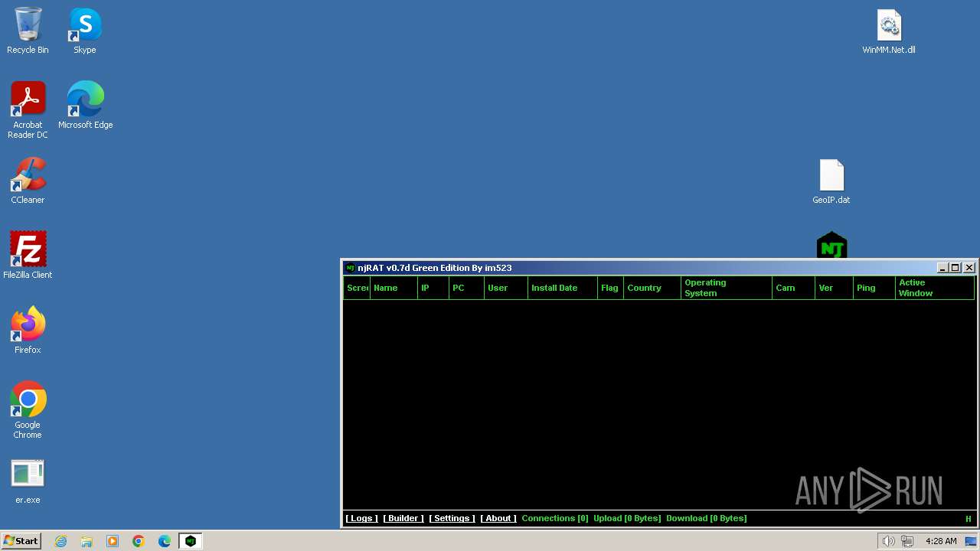This screenshot has width=980, height=551.
Task: Click the network tray icon
Action: tap(907, 541)
